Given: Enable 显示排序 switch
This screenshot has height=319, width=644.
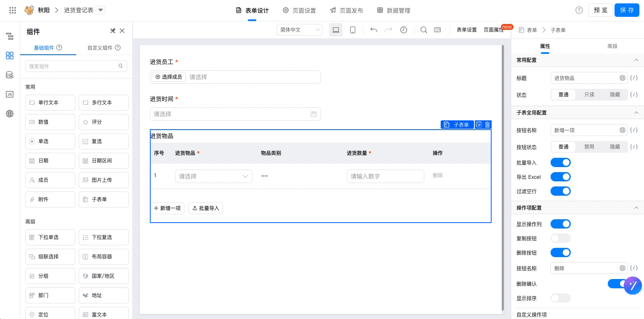Looking at the screenshot, I should (561, 298).
